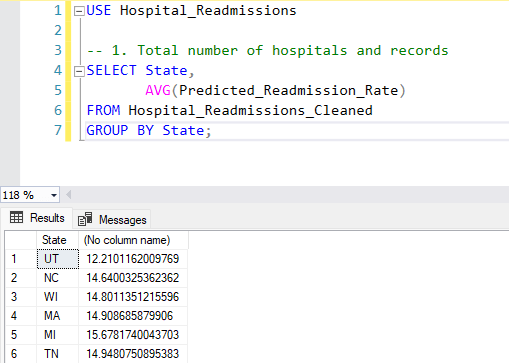Select the (No column name) column header
This screenshot has height=363, width=509.
133,240
